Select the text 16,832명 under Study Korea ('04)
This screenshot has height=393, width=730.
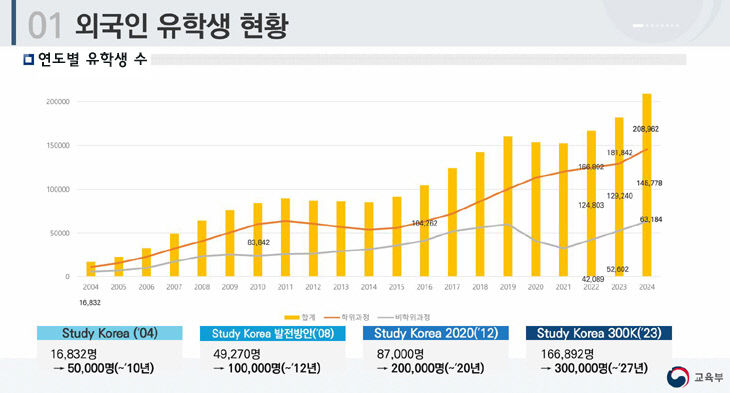click(74, 354)
